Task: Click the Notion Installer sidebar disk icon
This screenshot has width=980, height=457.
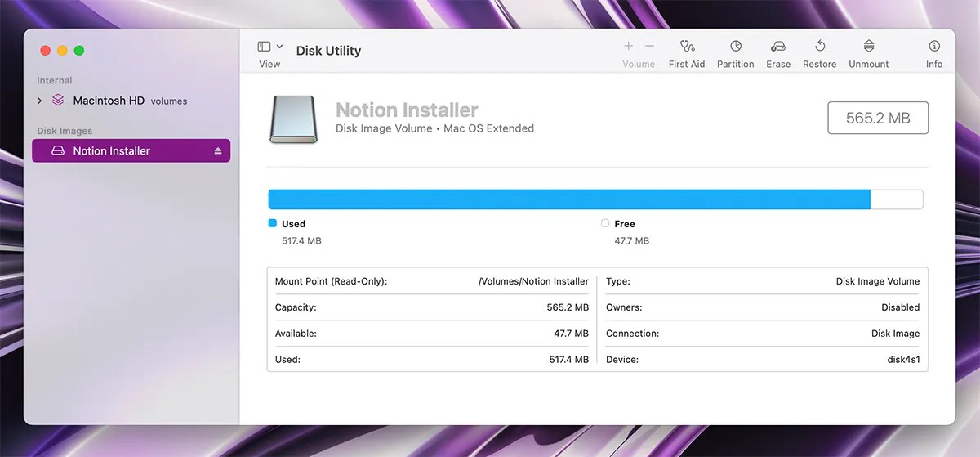Action: pos(58,151)
